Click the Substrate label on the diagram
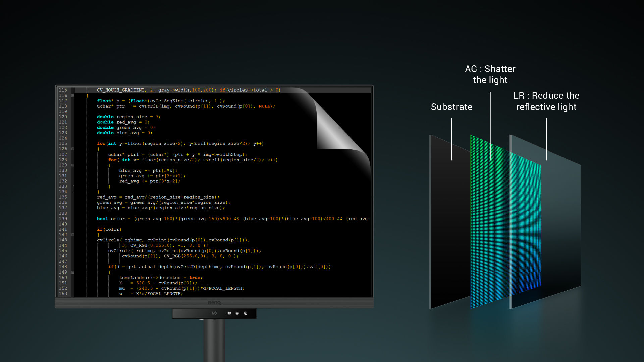The height and width of the screenshot is (362, 644). pos(451,107)
